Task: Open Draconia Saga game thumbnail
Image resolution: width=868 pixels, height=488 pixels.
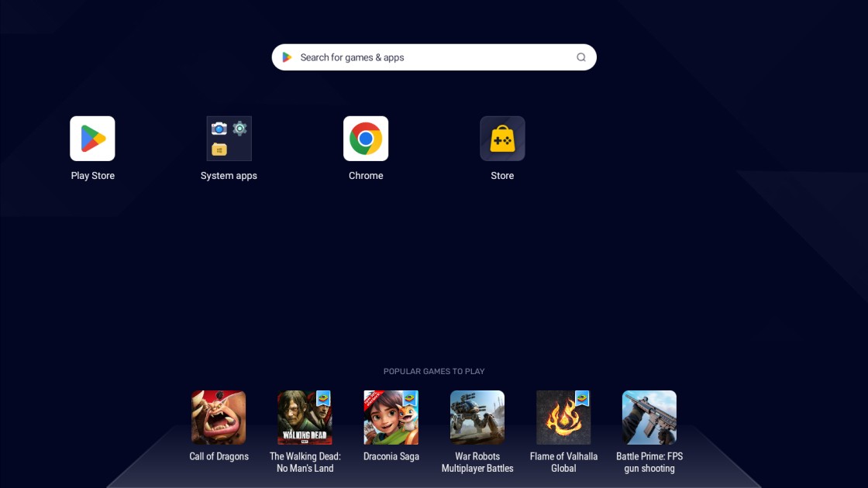Action: click(x=391, y=418)
